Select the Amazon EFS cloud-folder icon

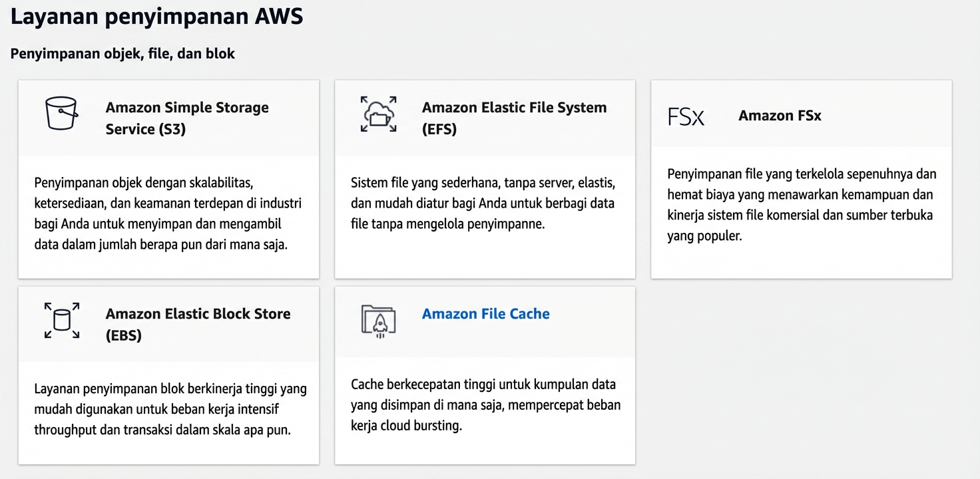click(x=379, y=114)
